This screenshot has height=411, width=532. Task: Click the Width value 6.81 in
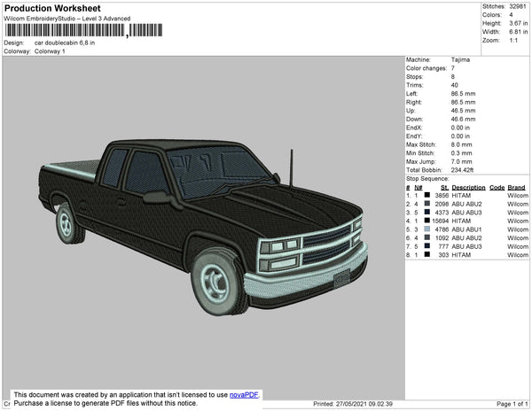[x=519, y=32]
